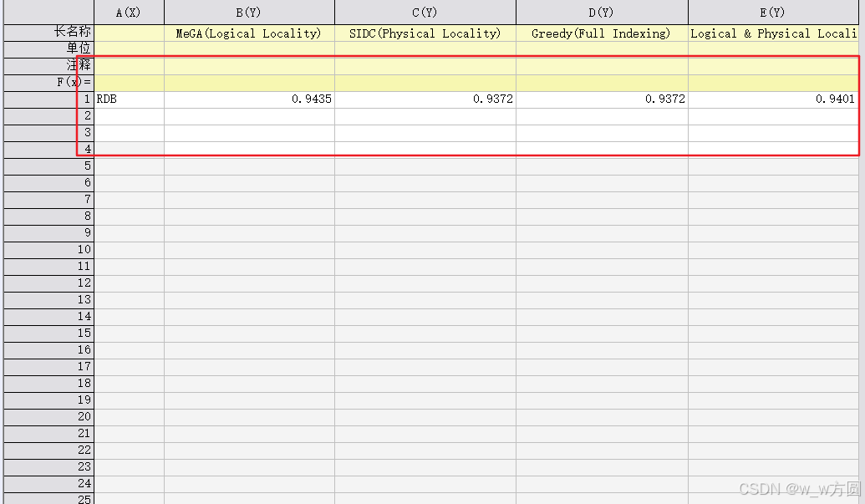The image size is (865, 504).
Task: Select column header E(Y)
Action: pyautogui.click(x=773, y=13)
